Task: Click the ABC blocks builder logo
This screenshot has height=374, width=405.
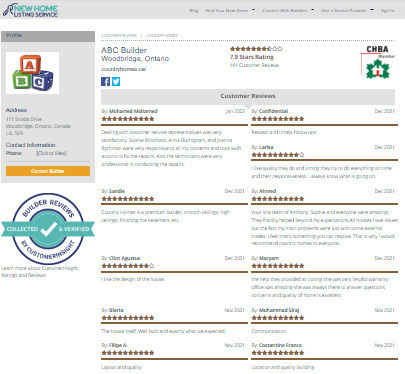Action: point(33,73)
